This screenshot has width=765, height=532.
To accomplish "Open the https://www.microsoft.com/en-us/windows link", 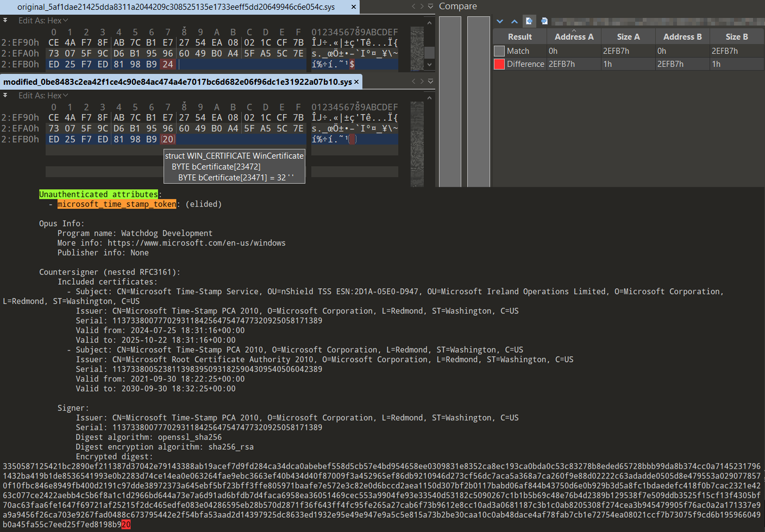I will [197, 243].
